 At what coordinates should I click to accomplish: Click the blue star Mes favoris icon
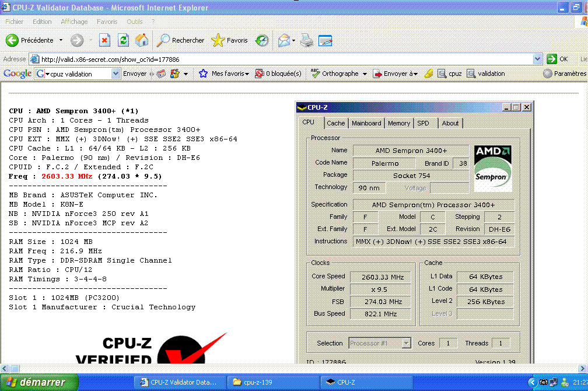[203, 74]
